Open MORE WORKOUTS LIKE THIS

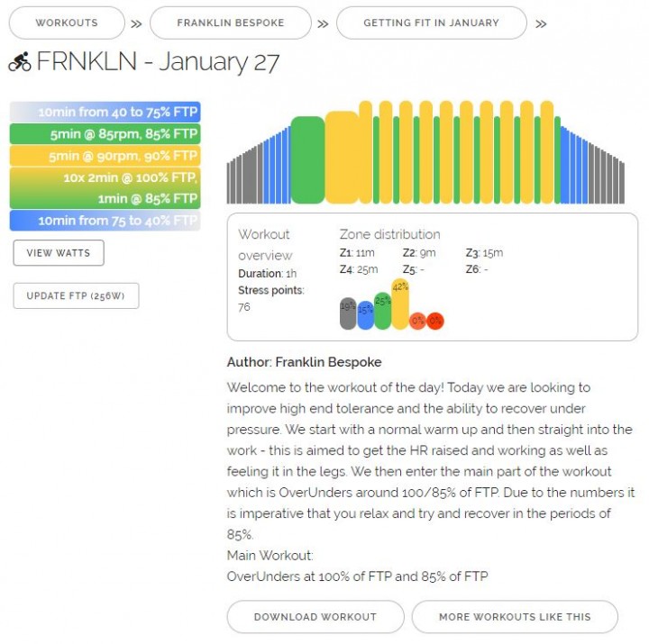(x=515, y=617)
